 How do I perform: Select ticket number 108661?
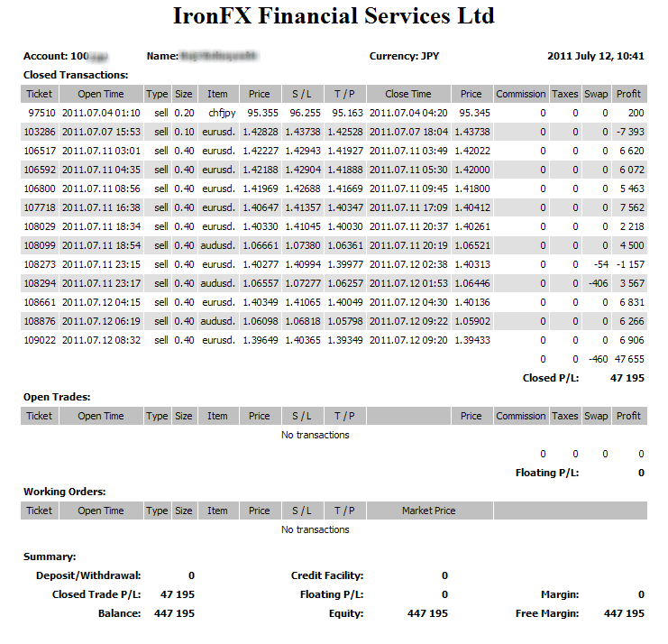[40, 302]
